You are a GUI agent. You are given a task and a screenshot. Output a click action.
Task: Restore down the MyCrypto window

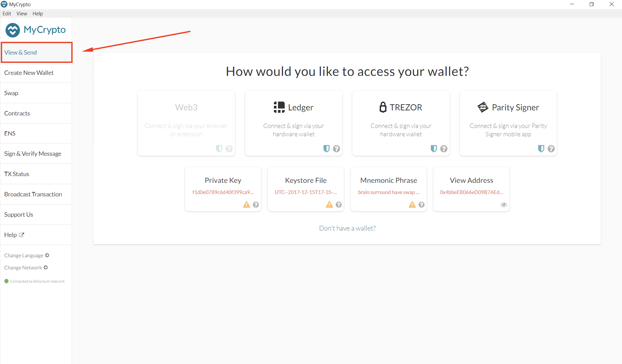coord(592,4)
